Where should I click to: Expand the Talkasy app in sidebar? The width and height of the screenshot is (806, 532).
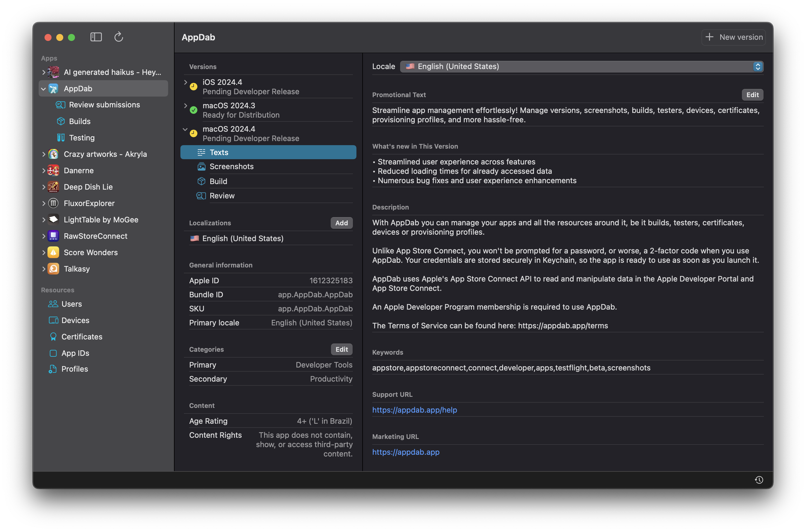[43, 269]
